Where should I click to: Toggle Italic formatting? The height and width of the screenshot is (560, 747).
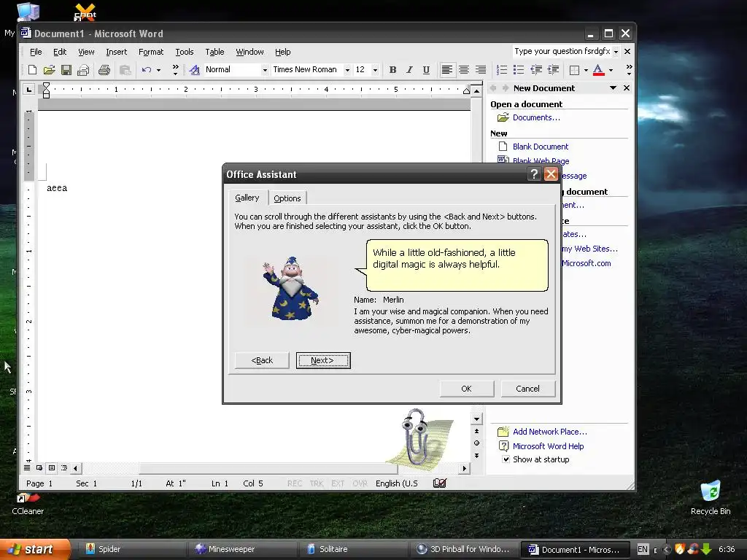(x=409, y=70)
